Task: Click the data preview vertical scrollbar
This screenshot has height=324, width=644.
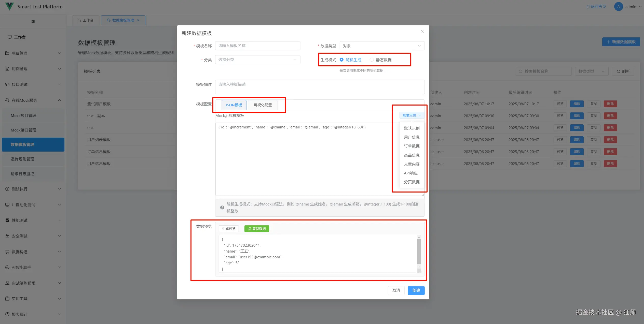Action: (x=419, y=251)
